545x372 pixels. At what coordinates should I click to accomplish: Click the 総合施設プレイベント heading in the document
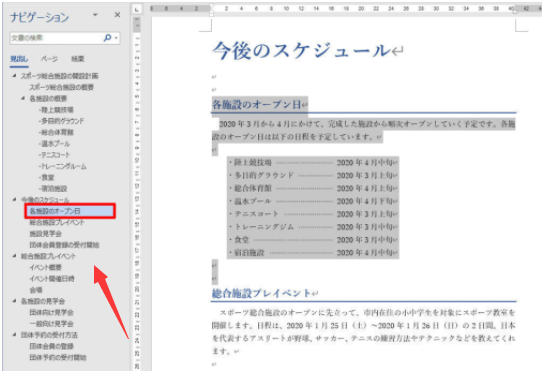coord(261,293)
